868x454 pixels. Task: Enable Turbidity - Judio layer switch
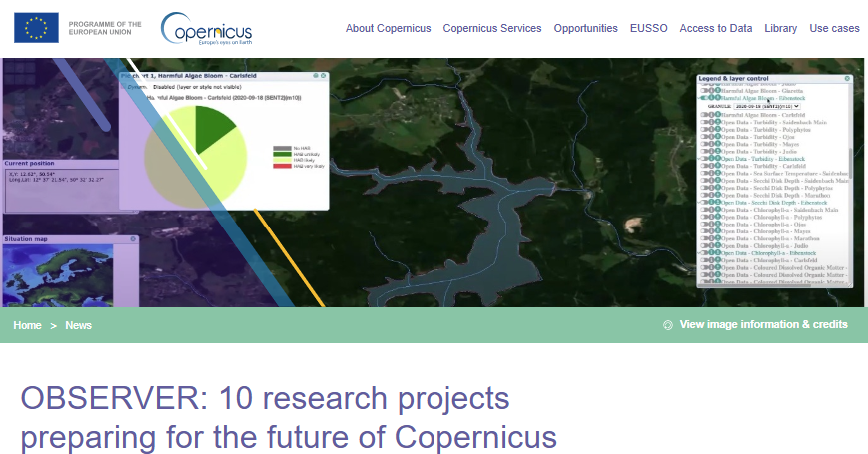[x=704, y=151]
